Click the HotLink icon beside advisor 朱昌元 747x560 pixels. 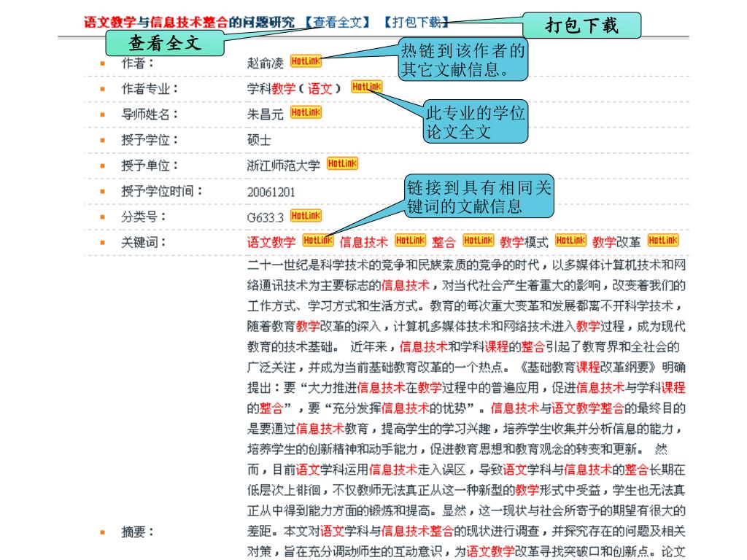[x=306, y=112]
